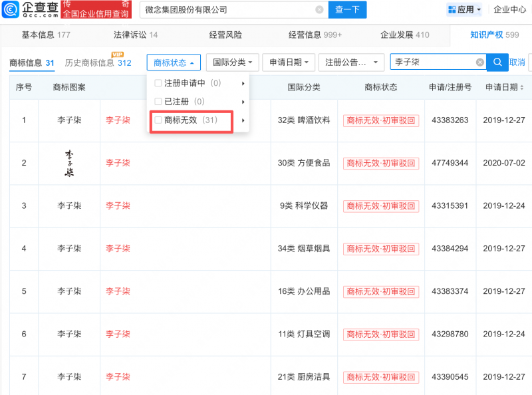Expand the 注册公告 dropdown filter
532x395 pixels.
tap(352, 63)
